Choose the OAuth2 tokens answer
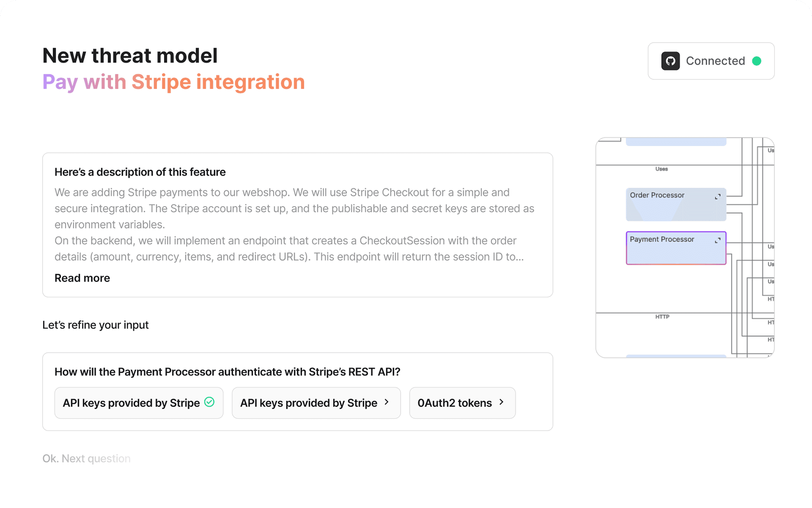This screenshot has width=812, height=508. click(454, 403)
